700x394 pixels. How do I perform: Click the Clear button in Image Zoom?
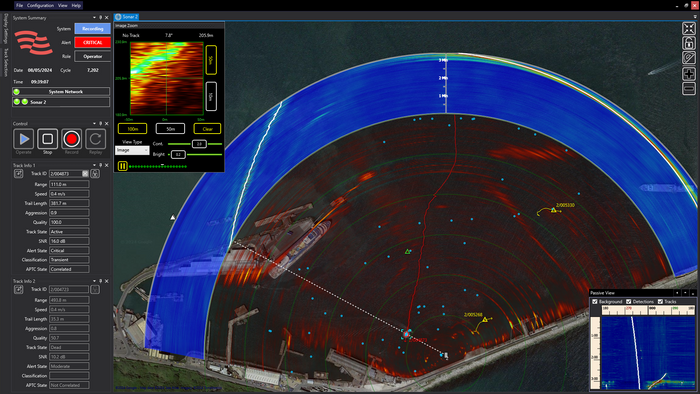coord(208,129)
